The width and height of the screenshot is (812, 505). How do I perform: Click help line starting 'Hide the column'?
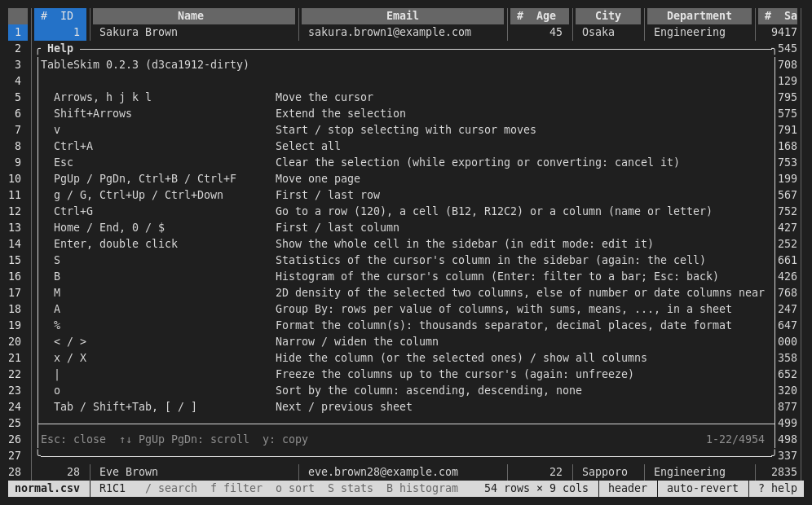coord(461,358)
